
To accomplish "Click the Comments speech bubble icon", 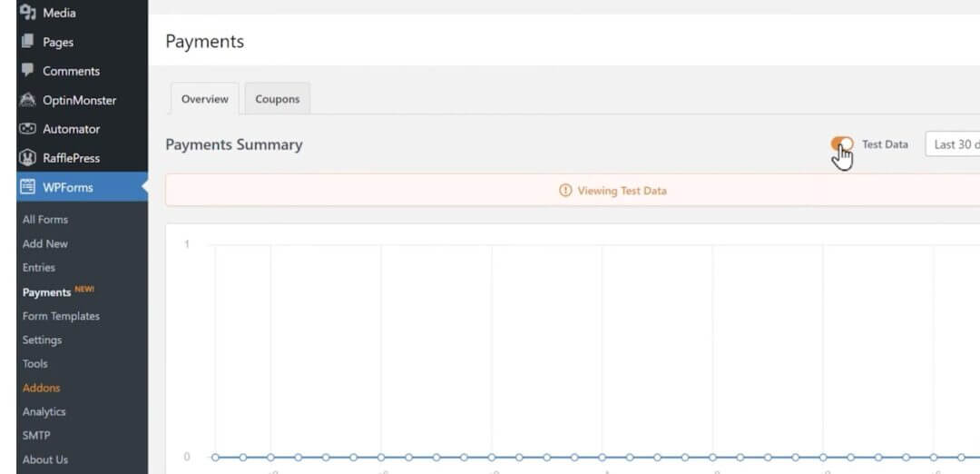I will 27,71.
